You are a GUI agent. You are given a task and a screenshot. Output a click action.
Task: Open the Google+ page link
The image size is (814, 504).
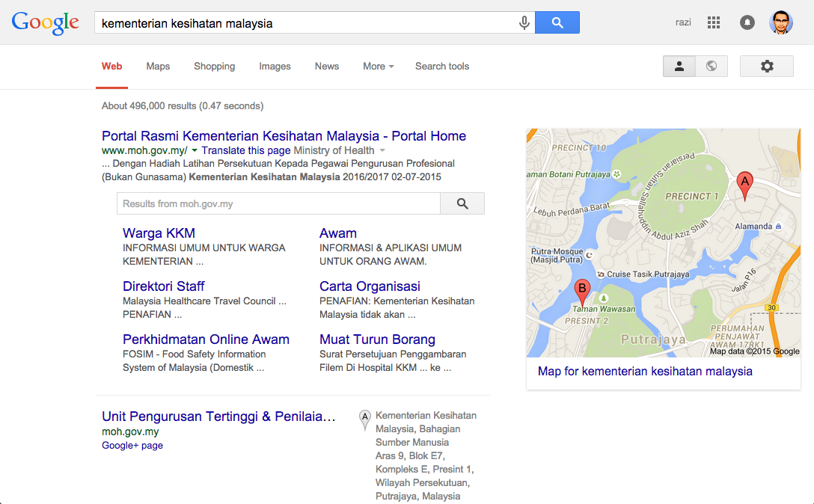tap(132, 446)
